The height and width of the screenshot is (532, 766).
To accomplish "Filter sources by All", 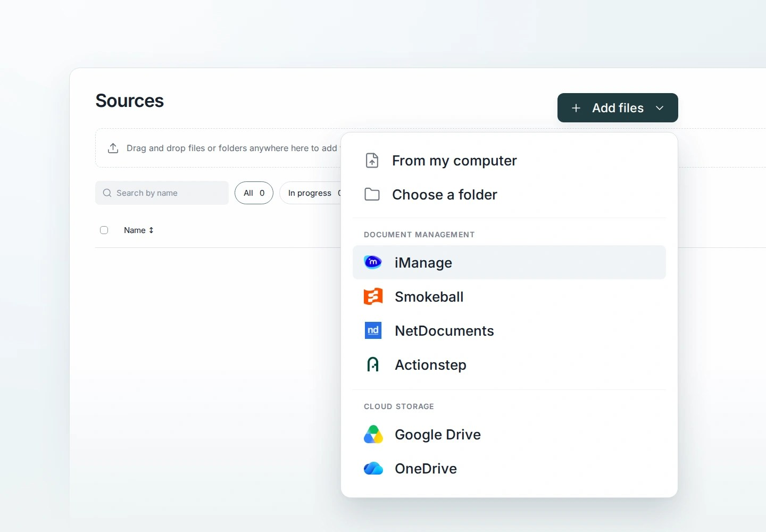I will point(254,193).
